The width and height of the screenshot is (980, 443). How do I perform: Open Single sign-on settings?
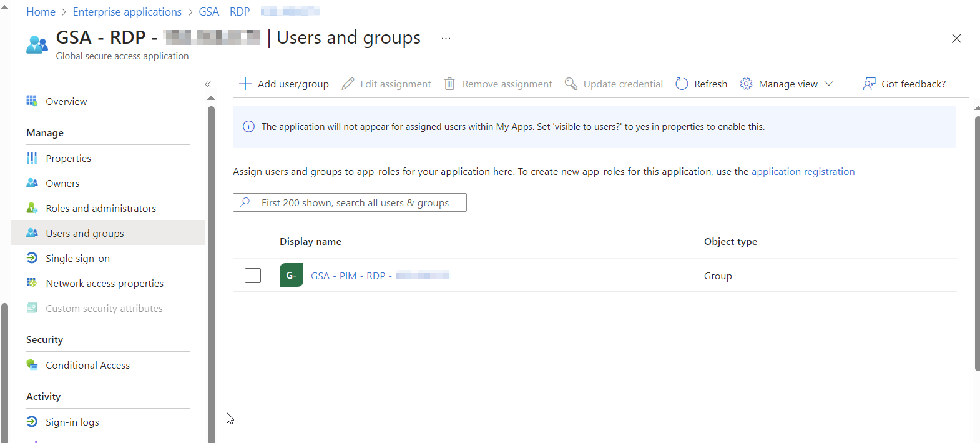(x=108, y=258)
